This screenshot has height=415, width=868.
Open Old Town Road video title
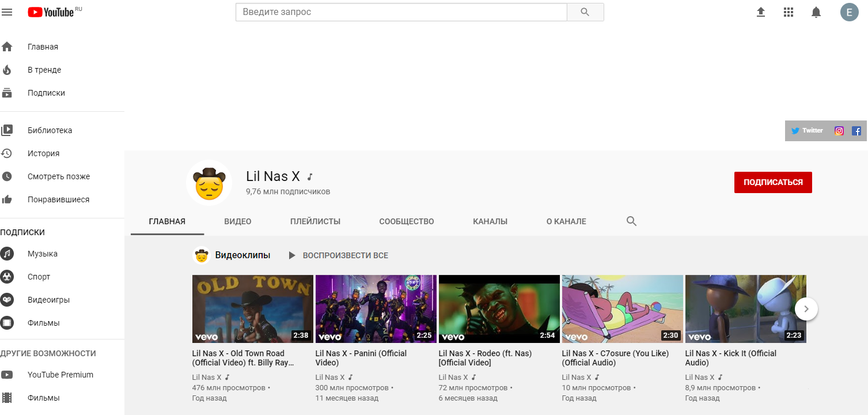pos(244,358)
